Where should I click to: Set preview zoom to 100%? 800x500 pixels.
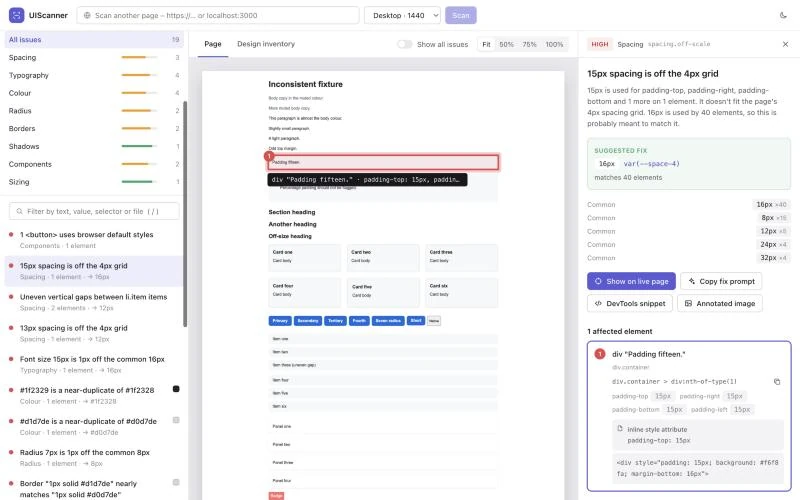554,45
